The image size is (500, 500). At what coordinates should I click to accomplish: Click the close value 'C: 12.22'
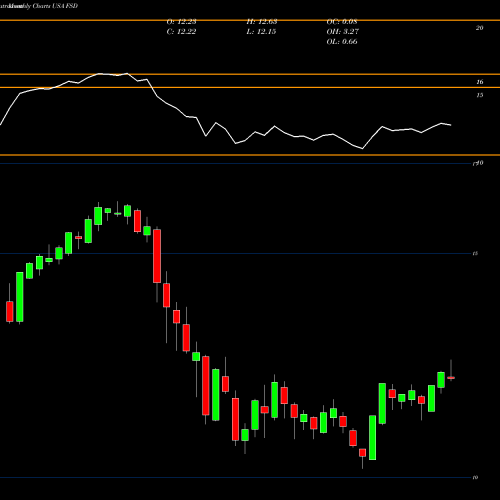point(181,32)
